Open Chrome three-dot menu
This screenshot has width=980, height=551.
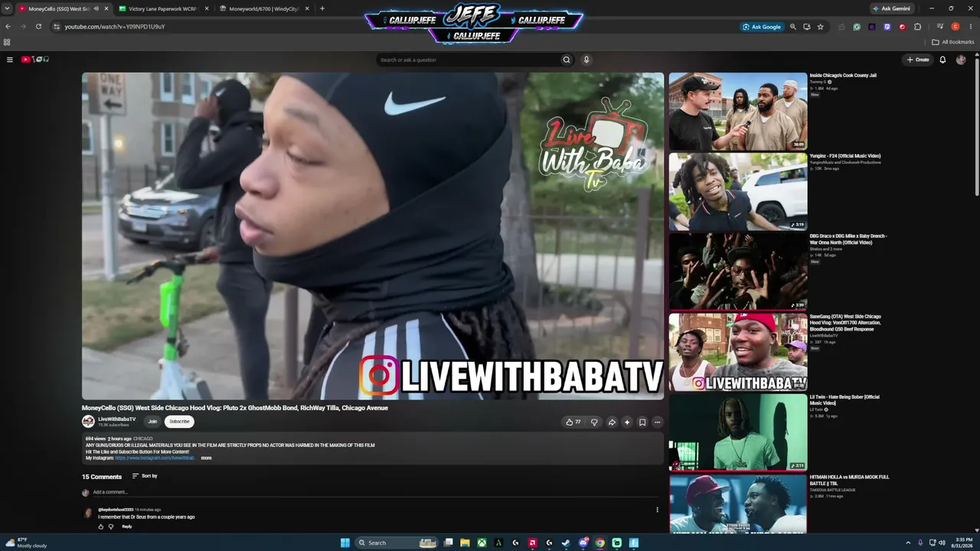tap(971, 27)
